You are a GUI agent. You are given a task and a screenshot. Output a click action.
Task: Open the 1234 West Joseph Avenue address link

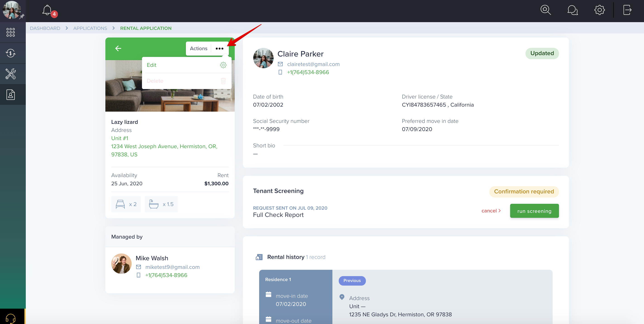pos(164,150)
